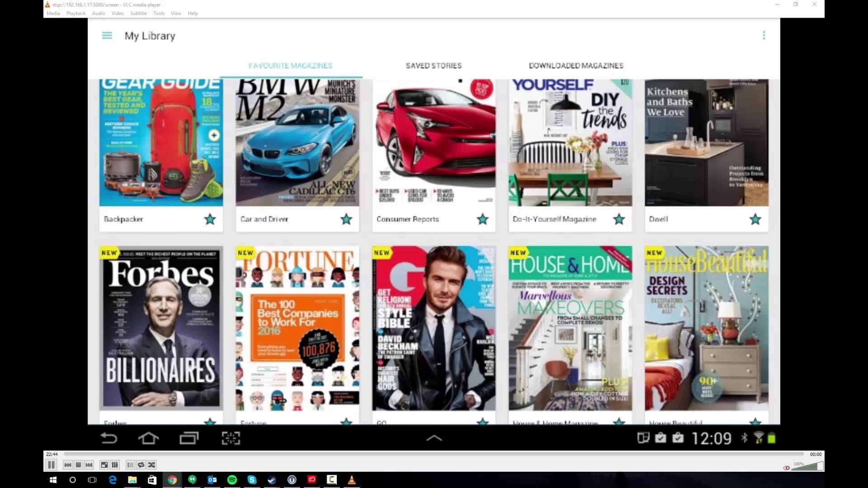Toggle the Car and Driver favorite star

coord(346,220)
